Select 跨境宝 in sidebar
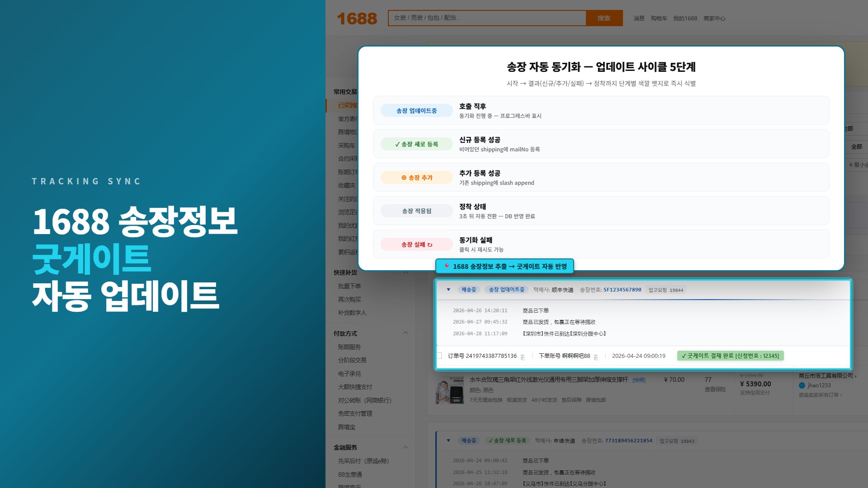This screenshot has height=488, width=868. click(x=346, y=427)
